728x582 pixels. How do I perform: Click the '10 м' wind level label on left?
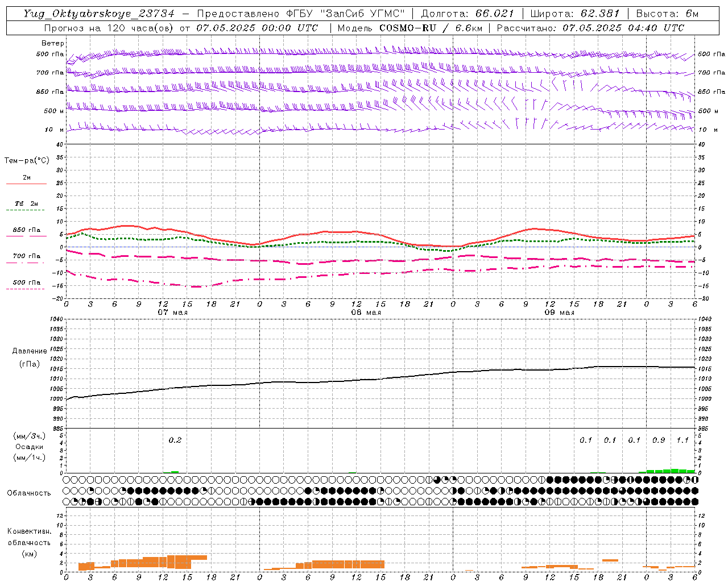tap(54, 130)
